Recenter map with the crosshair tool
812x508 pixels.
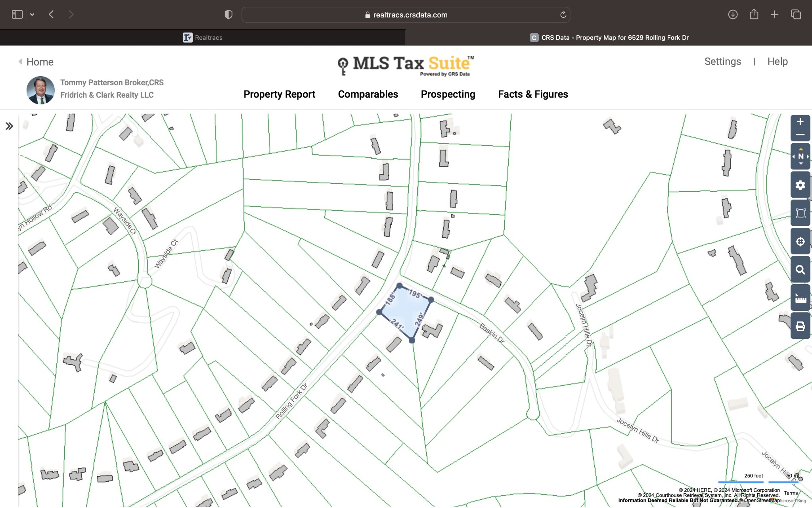tap(800, 242)
